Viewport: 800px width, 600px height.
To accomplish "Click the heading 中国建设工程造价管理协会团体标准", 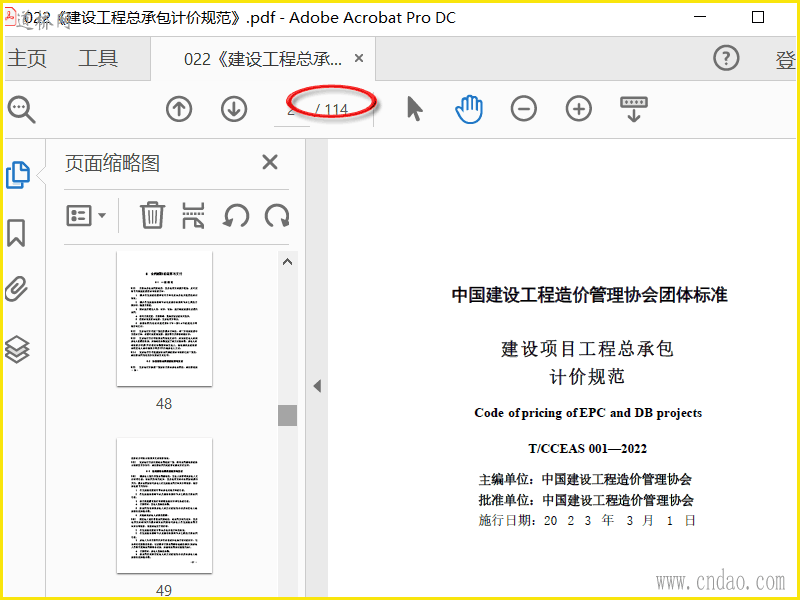I will [589, 295].
